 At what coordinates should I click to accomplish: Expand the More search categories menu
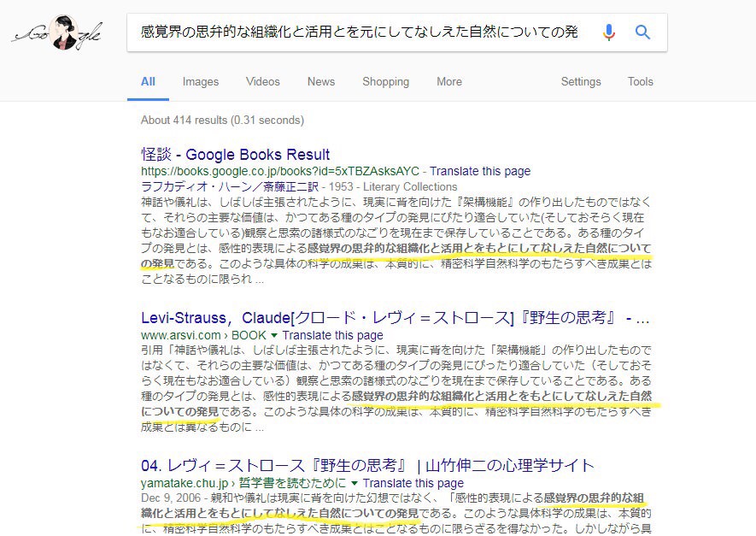click(449, 81)
